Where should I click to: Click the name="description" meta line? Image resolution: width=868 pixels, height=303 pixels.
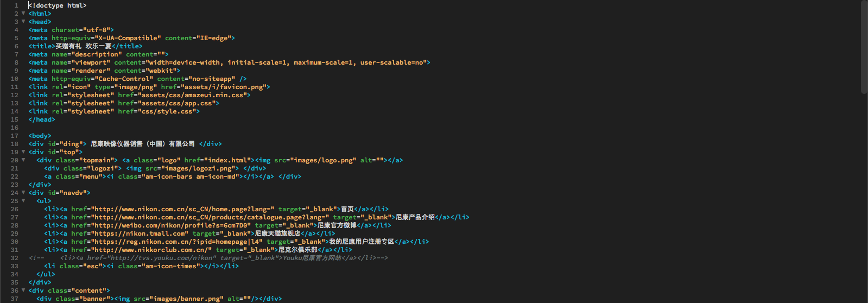coord(98,54)
